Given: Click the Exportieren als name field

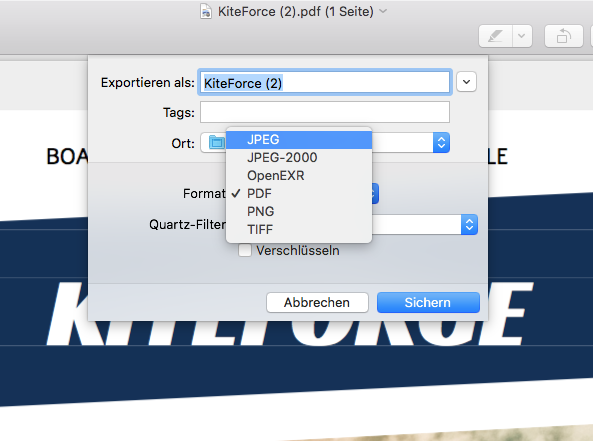Looking at the screenshot, I should point(325,82).
